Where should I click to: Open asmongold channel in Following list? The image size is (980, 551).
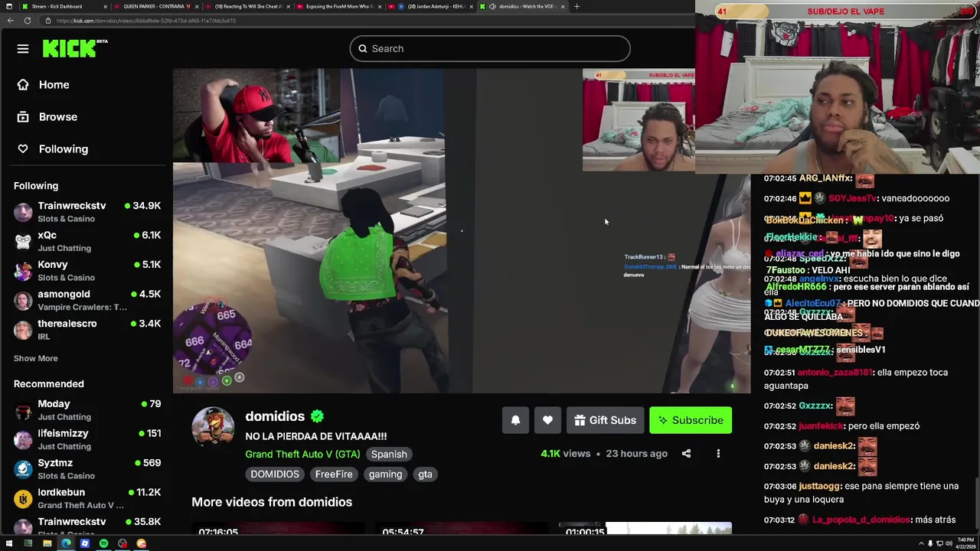(x=87, y=300)
